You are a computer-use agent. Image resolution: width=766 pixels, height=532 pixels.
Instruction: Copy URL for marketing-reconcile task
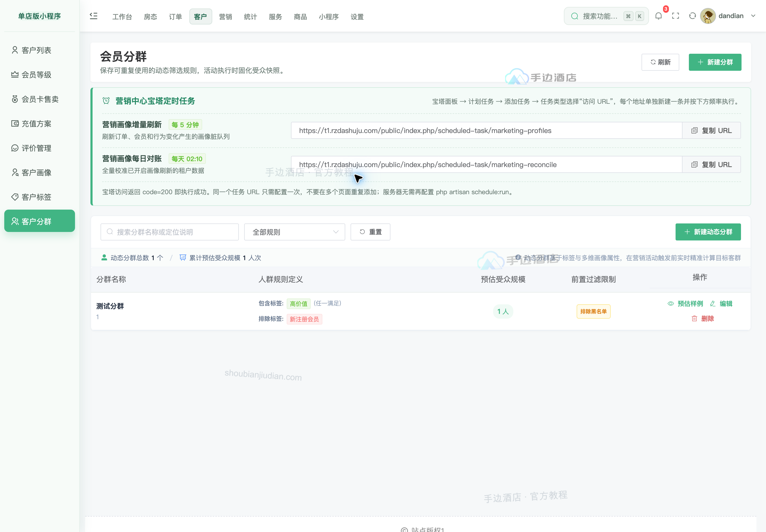coord(711,164)
